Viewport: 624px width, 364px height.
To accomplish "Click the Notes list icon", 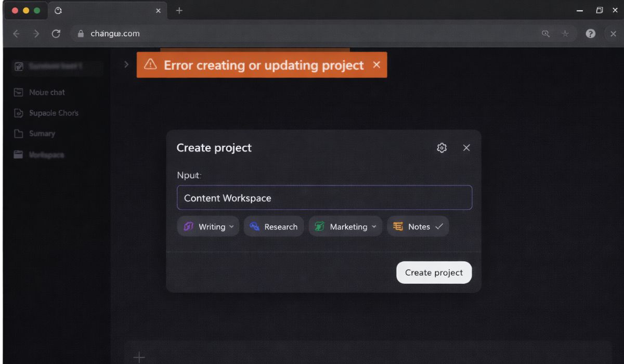I will (398, 227).
